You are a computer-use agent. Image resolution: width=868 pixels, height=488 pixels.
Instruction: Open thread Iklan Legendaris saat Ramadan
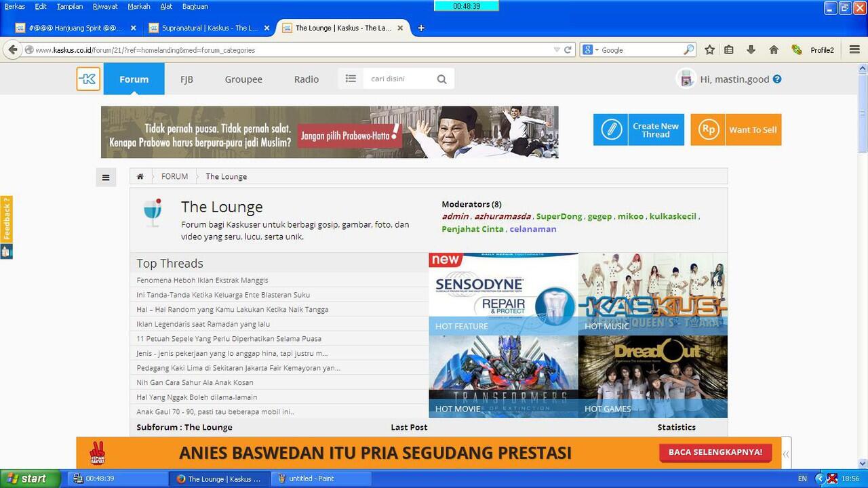click(203, 324)
